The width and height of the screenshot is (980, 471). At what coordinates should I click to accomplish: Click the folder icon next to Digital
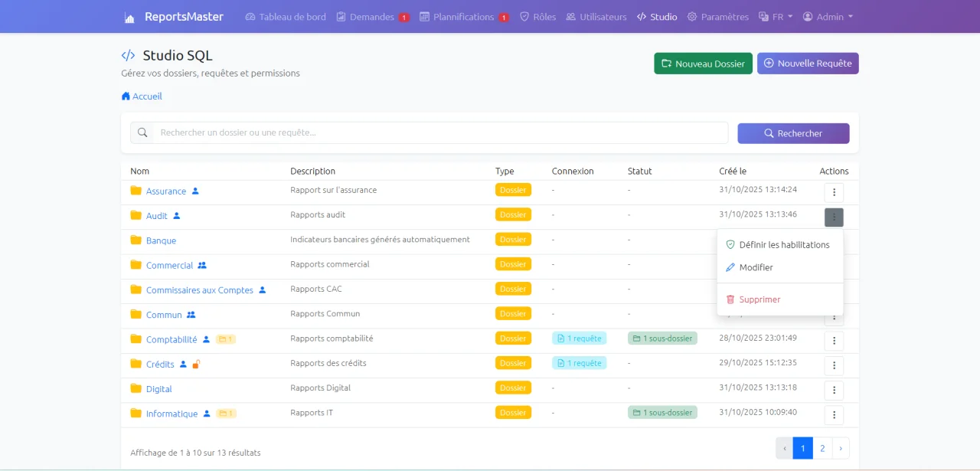click(x=136, y=388)
